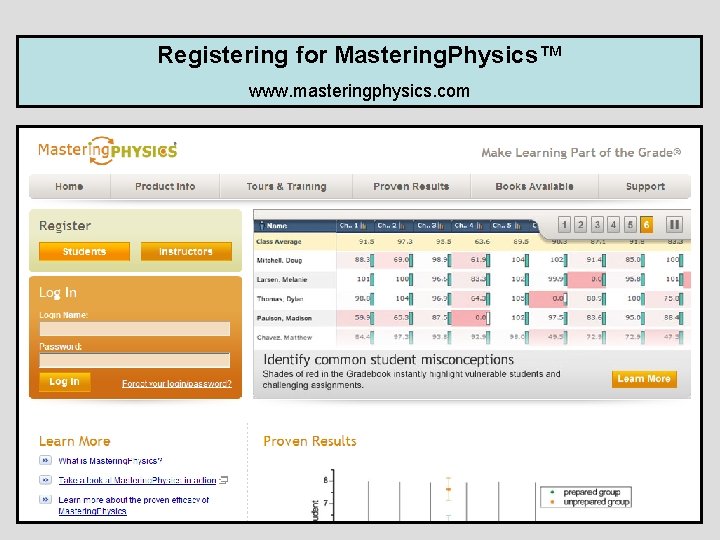Screen dimensions: 720x540
Task: Pause the slideshow carousel
Action: coord(675,225)
